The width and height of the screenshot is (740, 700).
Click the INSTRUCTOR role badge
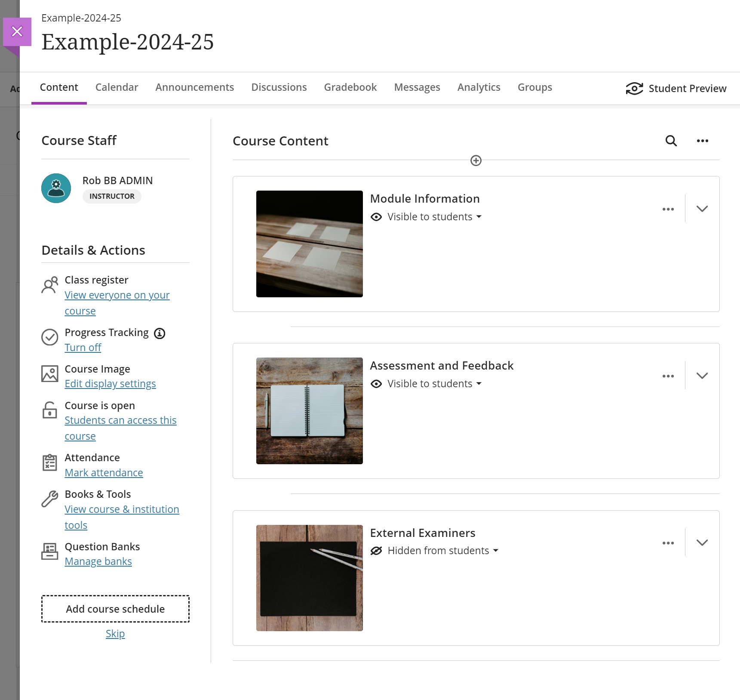click(112, 196)
